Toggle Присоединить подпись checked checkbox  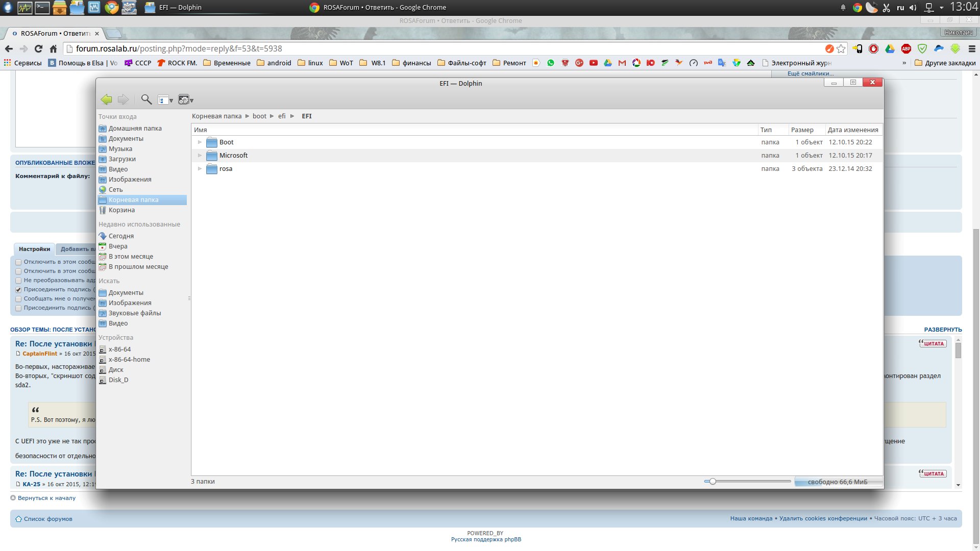click(x=18, y=290)
